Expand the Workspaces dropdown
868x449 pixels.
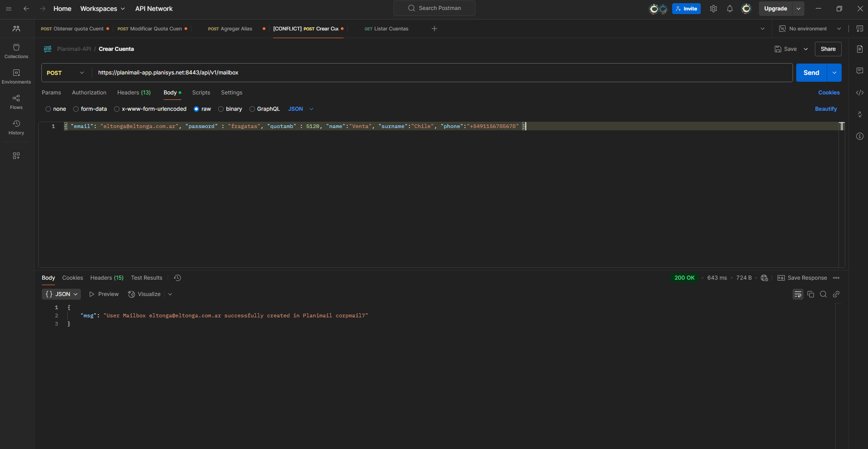103,9
